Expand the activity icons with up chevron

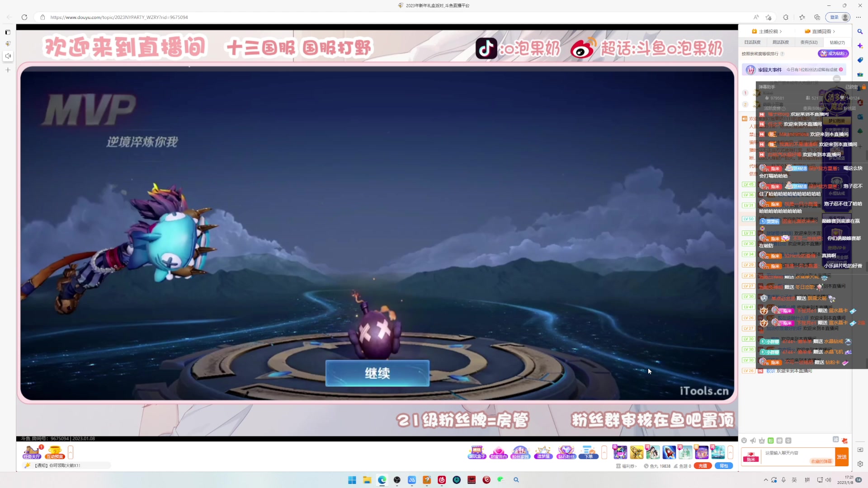pyautogui.click(x=604, y=452)
